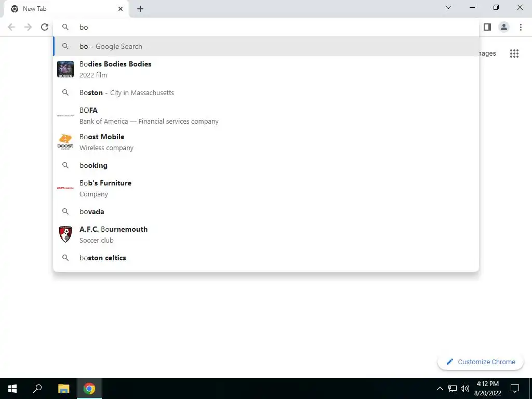Image resolution: width=532 pixels, height=399 pixels.
Task: Click the browser back arrow
Action: 11,27
